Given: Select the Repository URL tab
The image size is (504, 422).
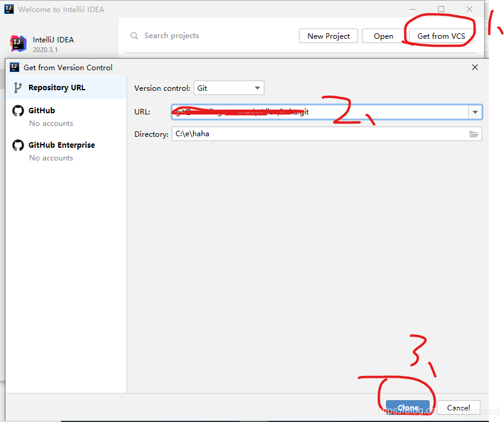Looking at the screenshot, I should 66,87.
